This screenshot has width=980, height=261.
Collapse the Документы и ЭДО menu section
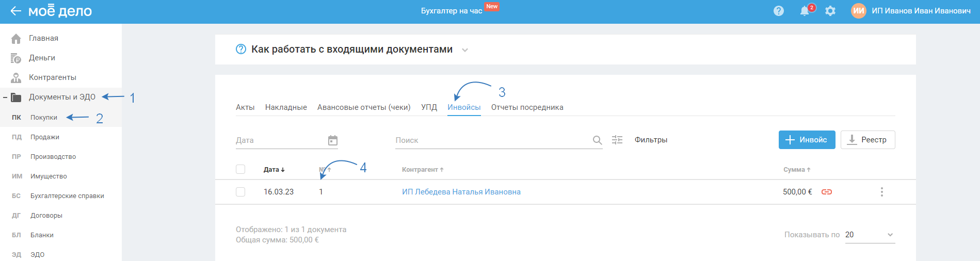coord(5,97)
